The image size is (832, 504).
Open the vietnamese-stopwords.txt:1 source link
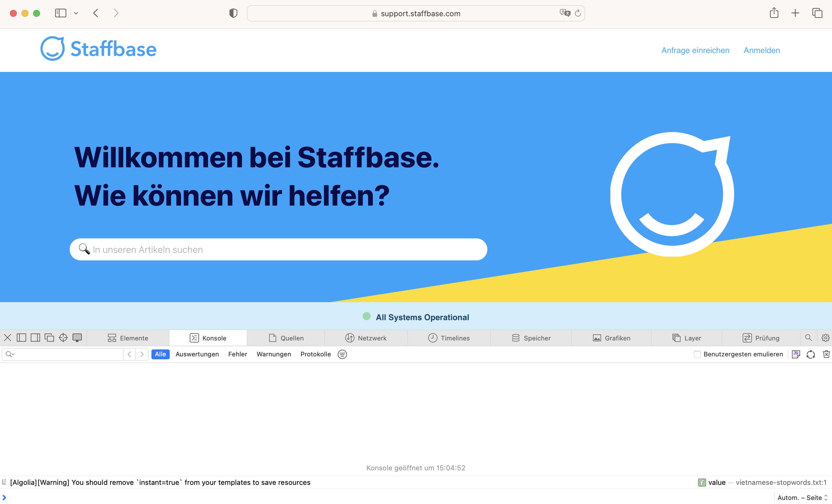click(x=781, y=482)
